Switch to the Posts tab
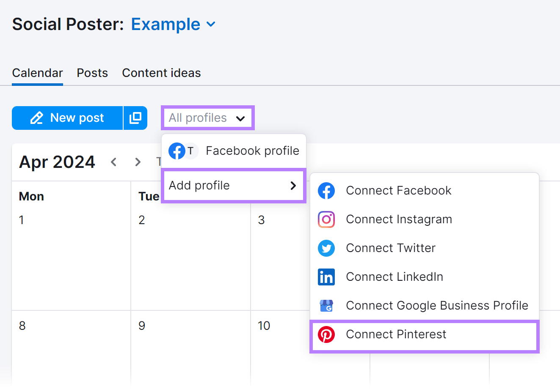560x392 pixels. pos(92,73)
